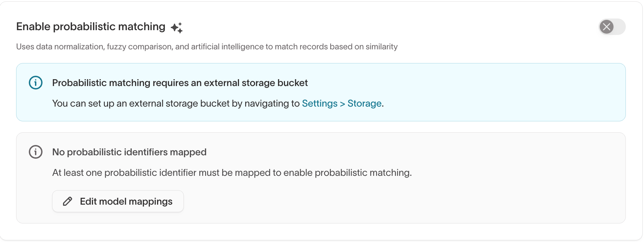Click the matching description text under the title
This screenshot has width=644, height=242.
206,47
